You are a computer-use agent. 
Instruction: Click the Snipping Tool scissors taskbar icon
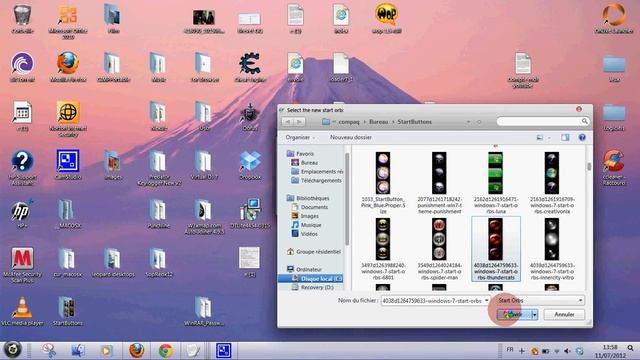pos(49,351)
